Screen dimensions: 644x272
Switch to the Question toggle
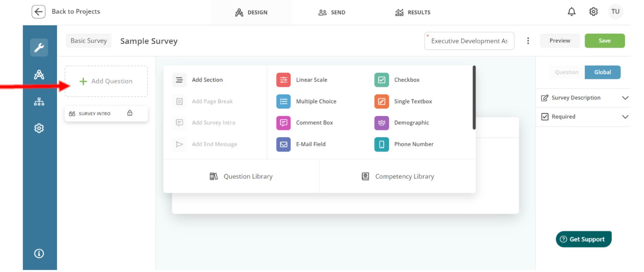click(x=566, y=72)
